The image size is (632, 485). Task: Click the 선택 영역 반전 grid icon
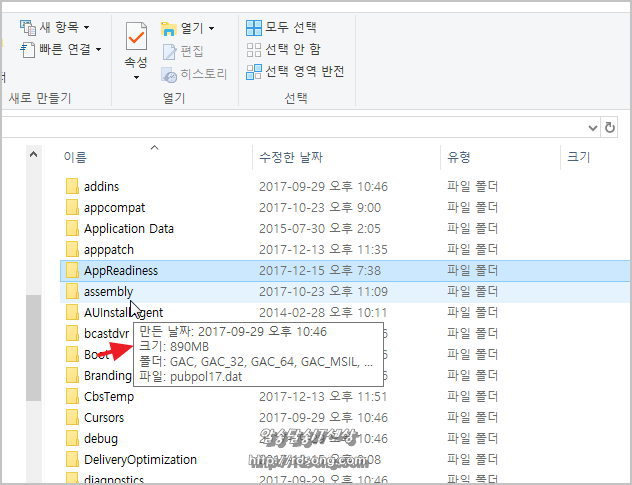(x=254, y=72)
